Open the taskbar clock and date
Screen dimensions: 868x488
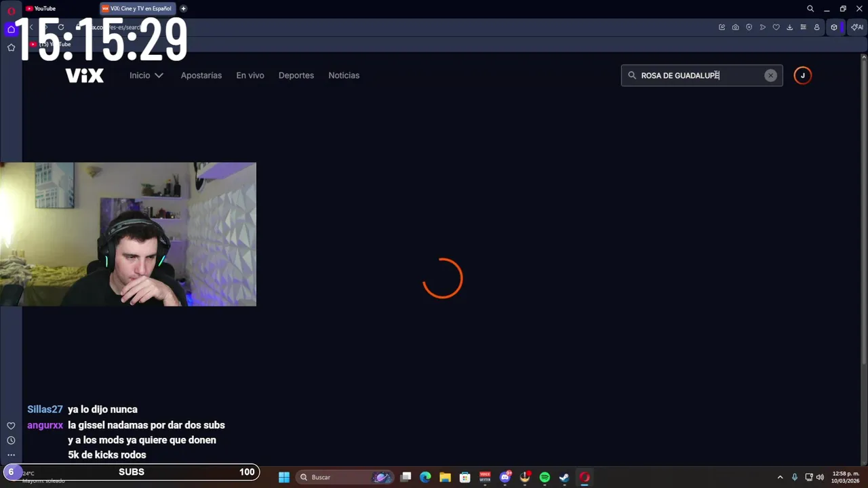pos(846,477)
